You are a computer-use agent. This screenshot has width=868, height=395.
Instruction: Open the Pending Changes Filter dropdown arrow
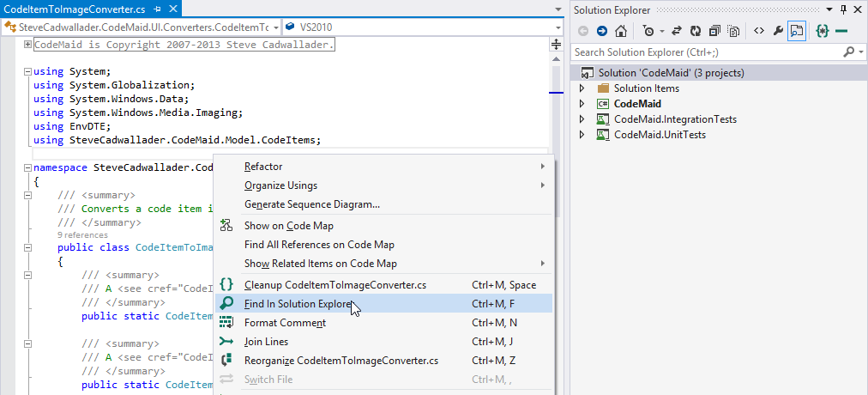coord(660,32)
